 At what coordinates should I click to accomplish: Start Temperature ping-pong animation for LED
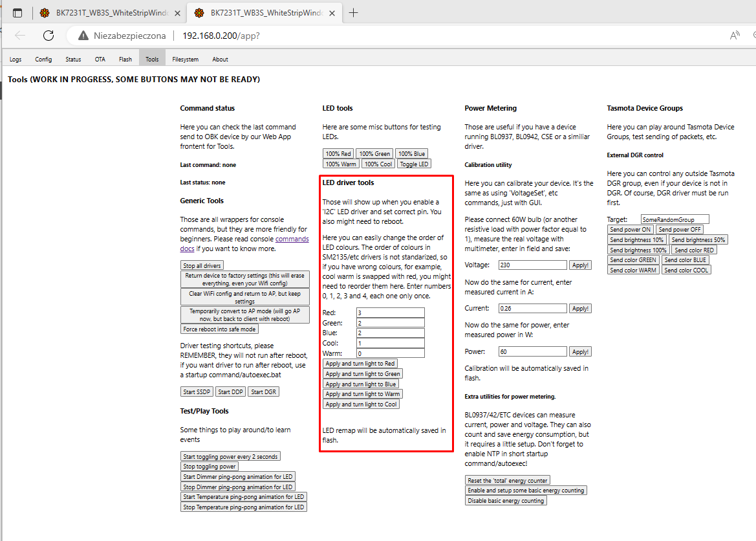[x=243, y=497]
